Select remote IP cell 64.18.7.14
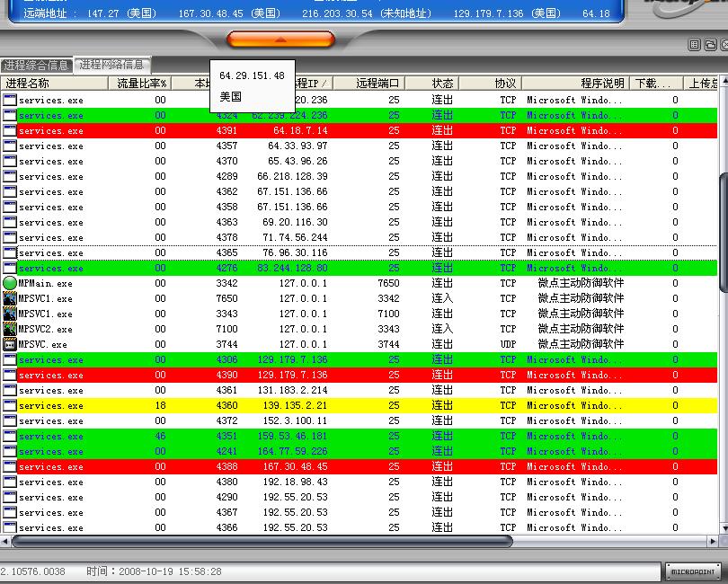Viewport: 728px width, 584px height. coord(300,130)
